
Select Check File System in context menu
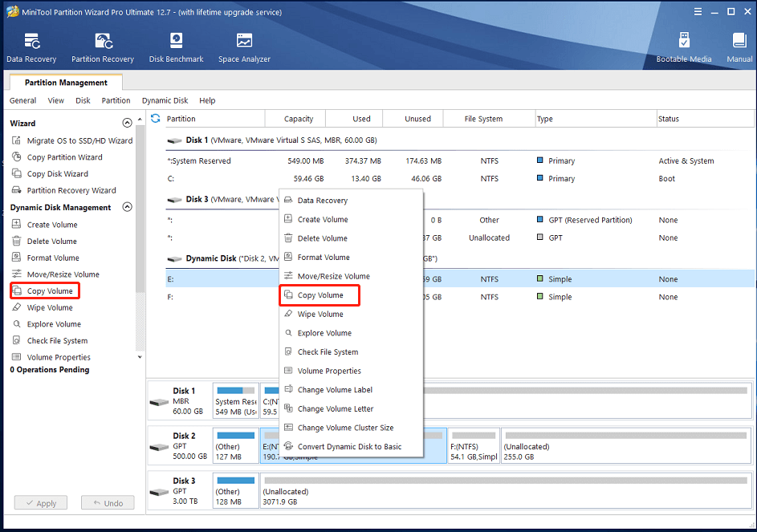(351, 352)
